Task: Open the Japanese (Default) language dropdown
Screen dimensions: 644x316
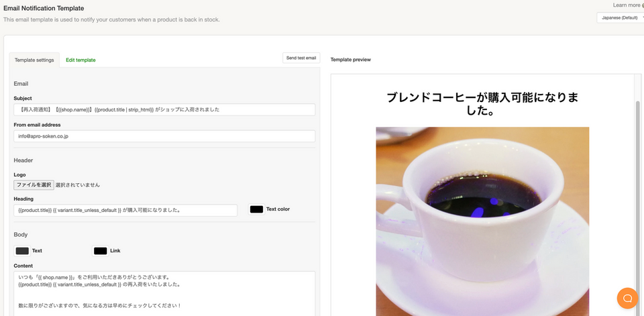Action: click(x=621, y=17)
